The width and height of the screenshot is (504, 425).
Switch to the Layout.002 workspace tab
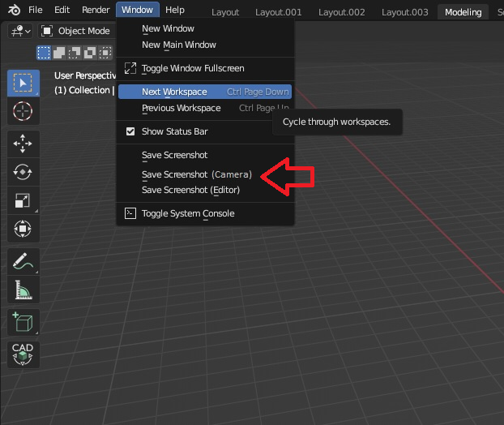coord(342,12)
